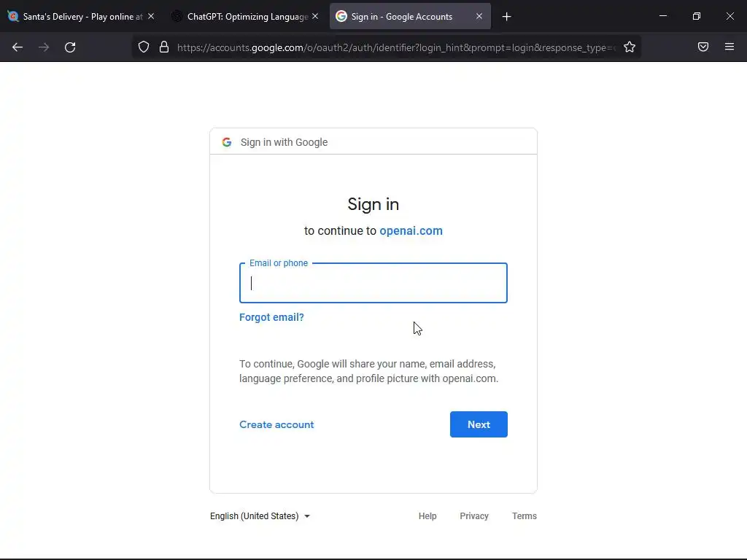Click Create account
The height and width of the screenshot is (560, 747).
[x=276, y=424]
